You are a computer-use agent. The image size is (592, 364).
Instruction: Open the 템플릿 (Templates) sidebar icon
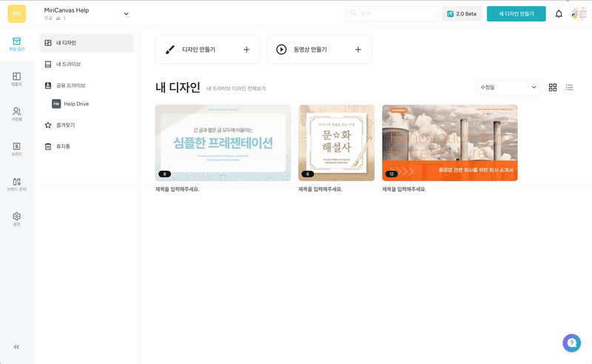(x=16, y=78)
